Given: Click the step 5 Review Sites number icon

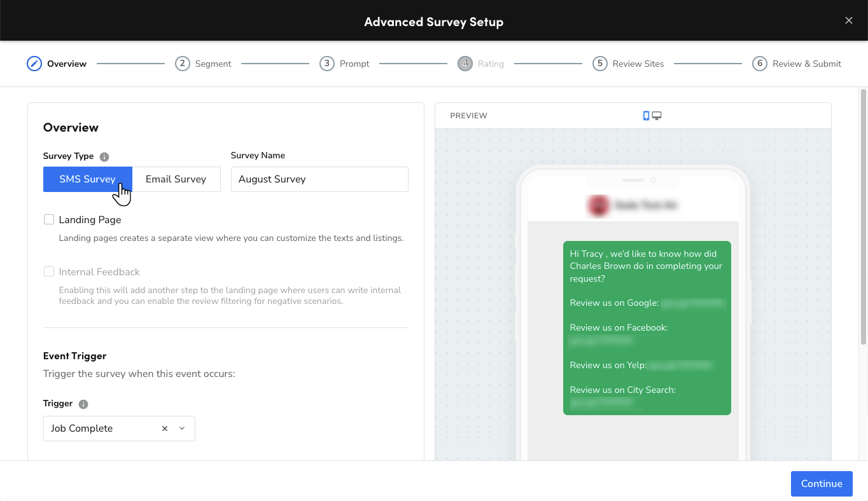Looking at the screenshot, I should 600,64.
